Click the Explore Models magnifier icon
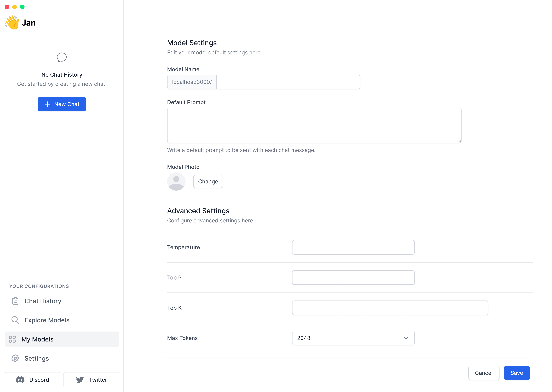552x392 pixels. click(15, 320)
